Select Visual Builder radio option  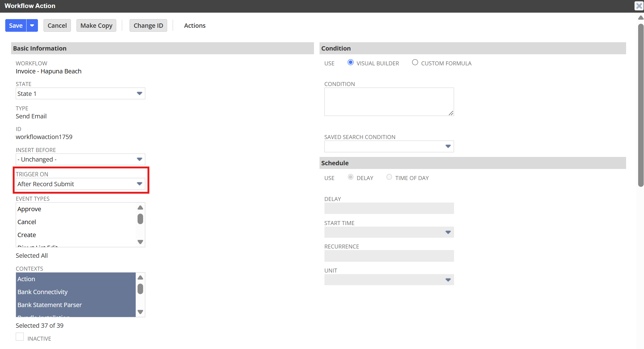click(350, 63)
